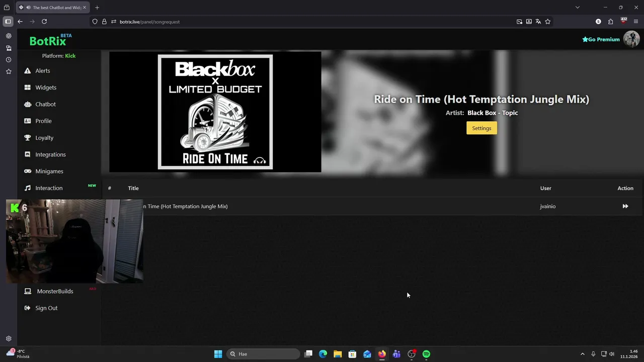Open the S extension icon
The image size is (644, 362).
[598, 22]
